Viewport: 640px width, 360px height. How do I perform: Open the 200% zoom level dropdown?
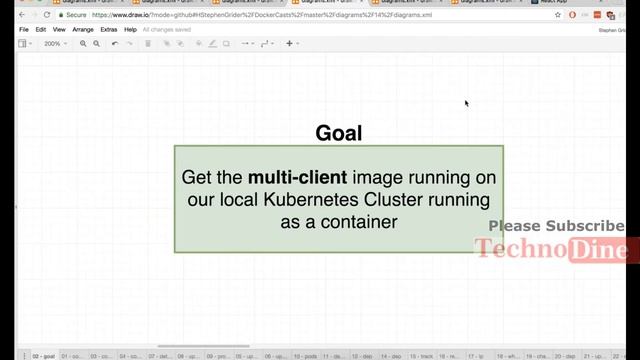55,43
